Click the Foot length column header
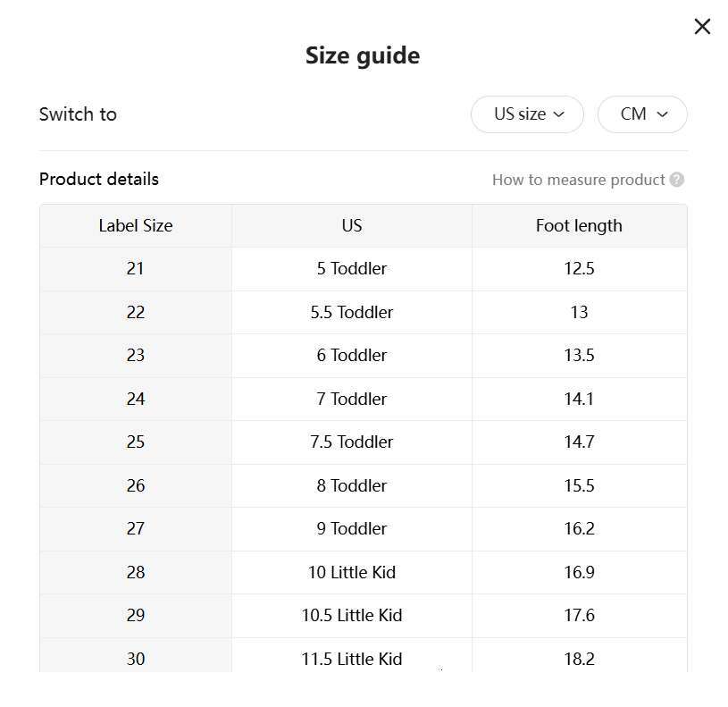 point(579,226)
